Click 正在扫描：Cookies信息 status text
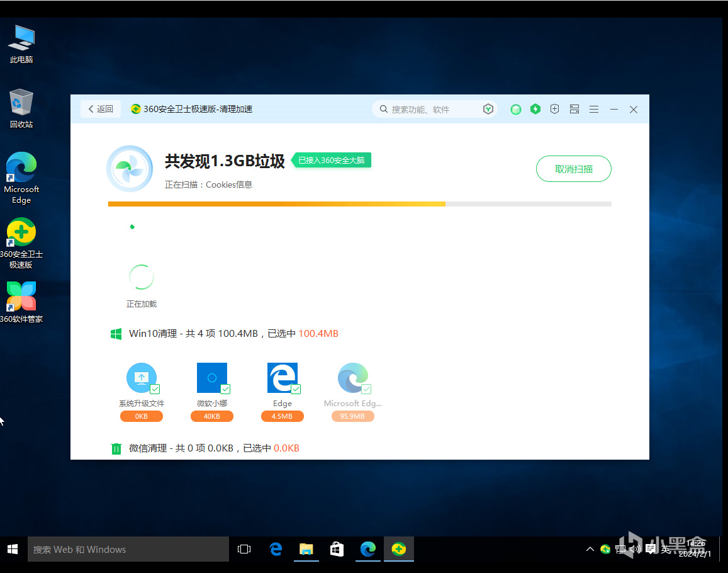This screenshot has width=728, height=573. click(x=208, y=185)
